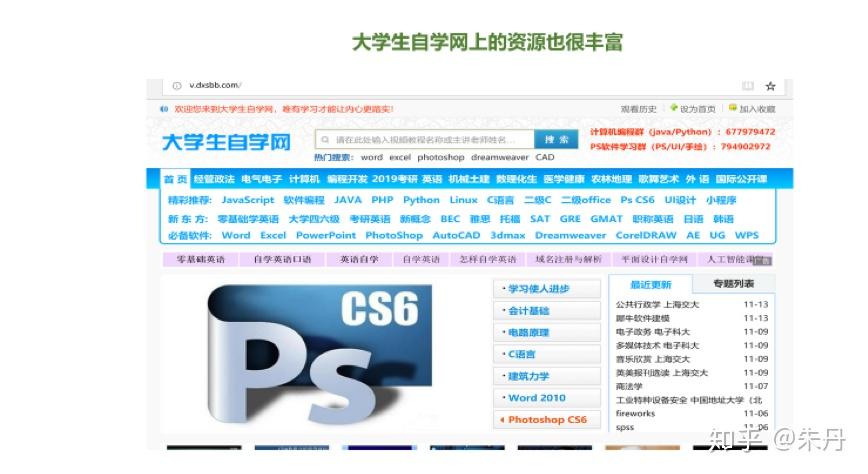Click 加入收藏 link

coord(757,109)
